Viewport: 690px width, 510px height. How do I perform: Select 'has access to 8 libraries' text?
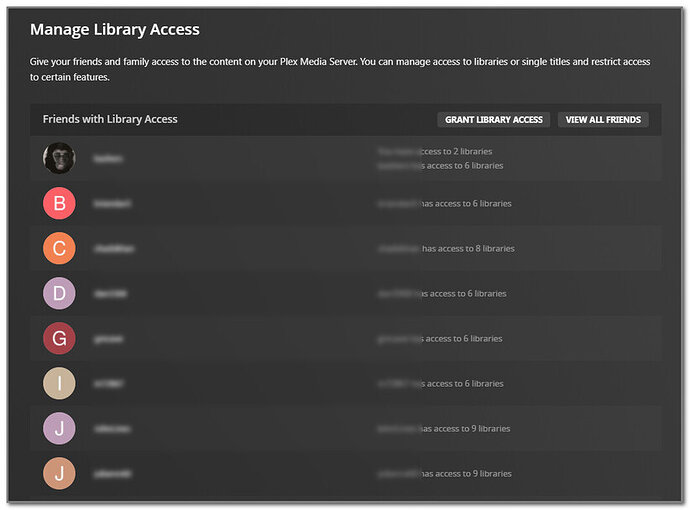468,249
